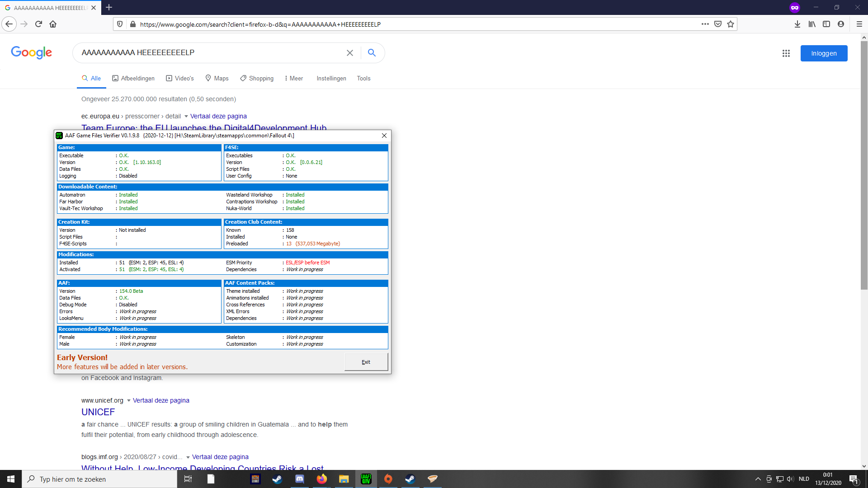Open the Firefox hamburger menu
Screen dimensions: 868x488
[859, 24]
